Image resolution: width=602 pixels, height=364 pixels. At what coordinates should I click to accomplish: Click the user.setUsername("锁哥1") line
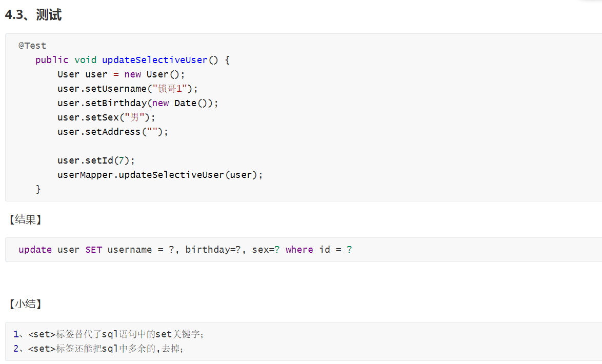[128, 89]
